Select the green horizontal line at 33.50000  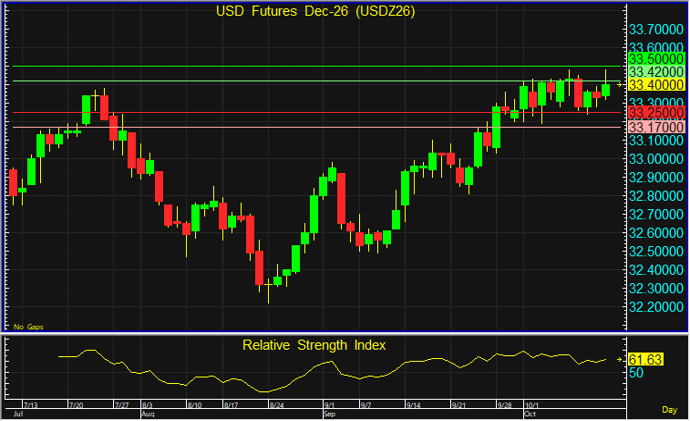click(317, 66)
